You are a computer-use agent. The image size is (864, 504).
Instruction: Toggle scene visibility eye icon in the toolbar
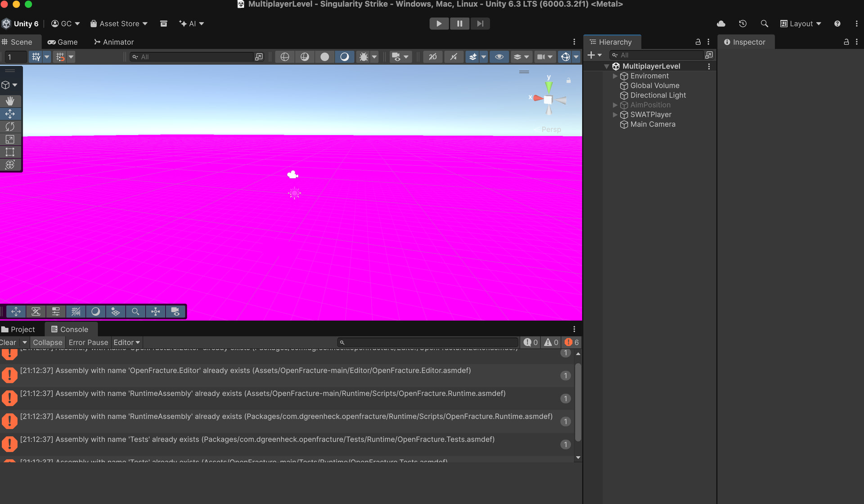coord(499,57)
